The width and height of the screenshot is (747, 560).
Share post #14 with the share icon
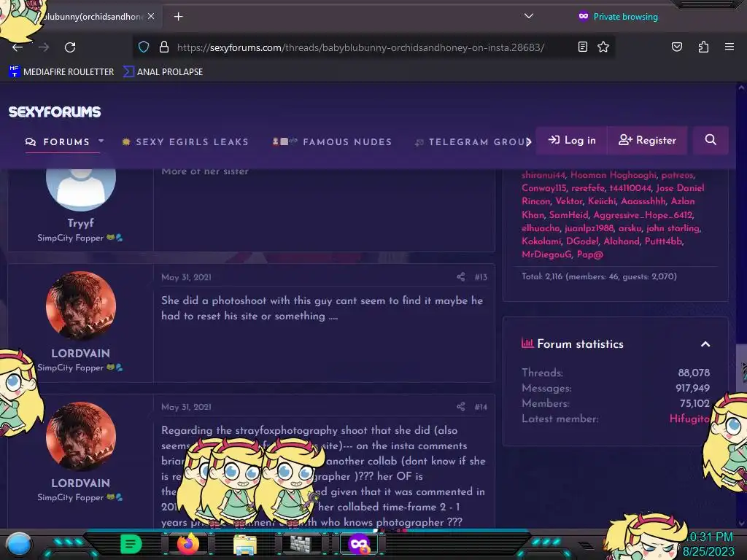click(x=461, y=407)
